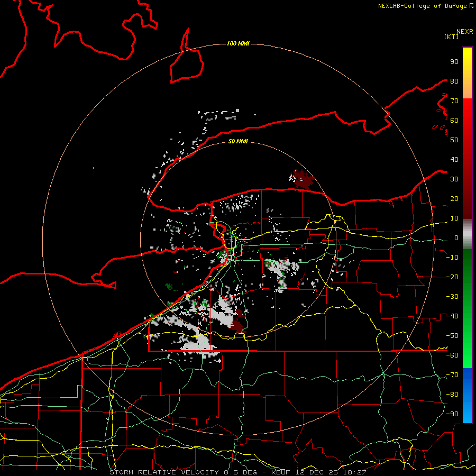Viewport: 476px width, 476px height.
Task: Click the 20 value on the velocity scale
Action: coord(454,199)
